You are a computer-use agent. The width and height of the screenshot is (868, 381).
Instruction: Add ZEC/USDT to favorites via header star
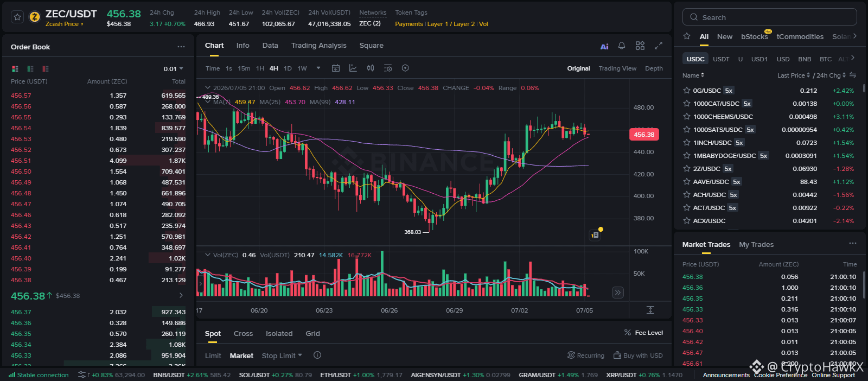point(17,17)
